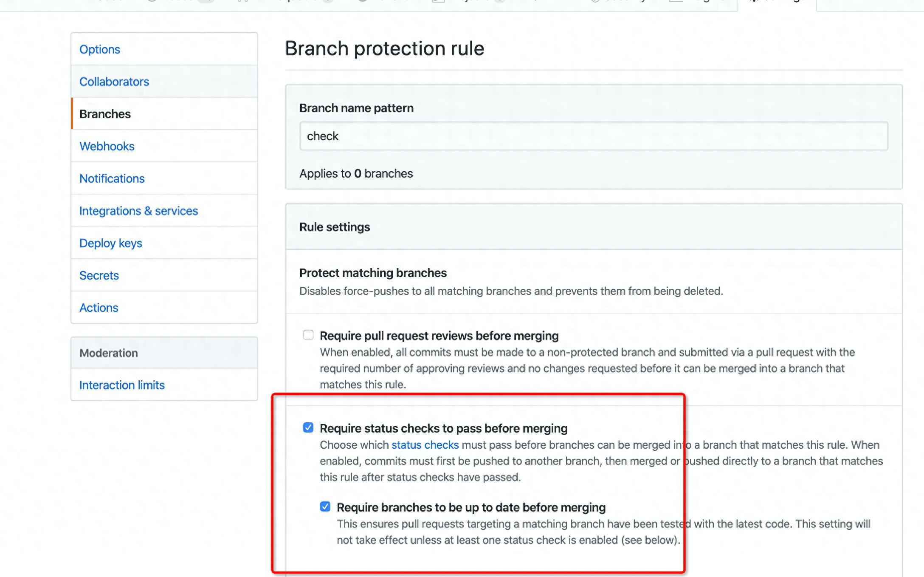Click the Security shield icon in top tabs

click(595, 1)
